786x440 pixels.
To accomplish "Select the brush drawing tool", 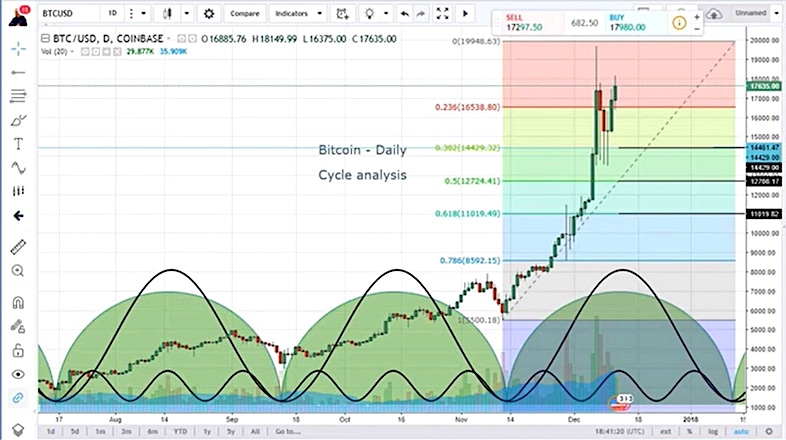I will click(18, 120).
